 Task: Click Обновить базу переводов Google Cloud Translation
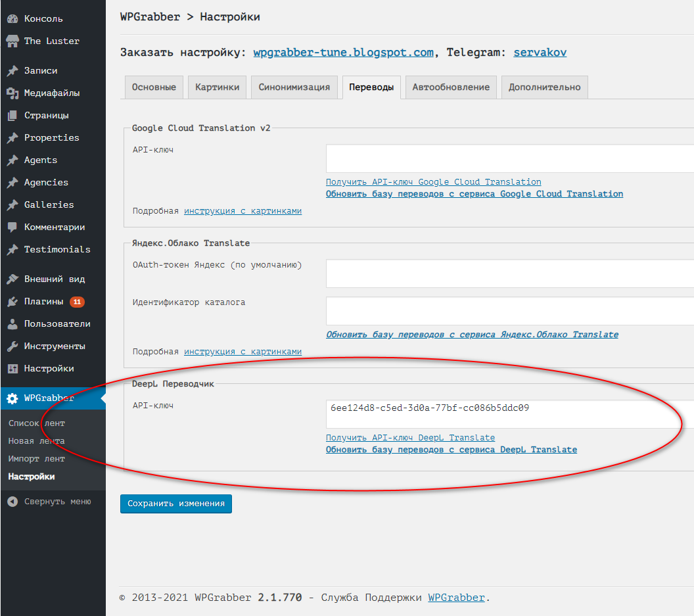474,194
